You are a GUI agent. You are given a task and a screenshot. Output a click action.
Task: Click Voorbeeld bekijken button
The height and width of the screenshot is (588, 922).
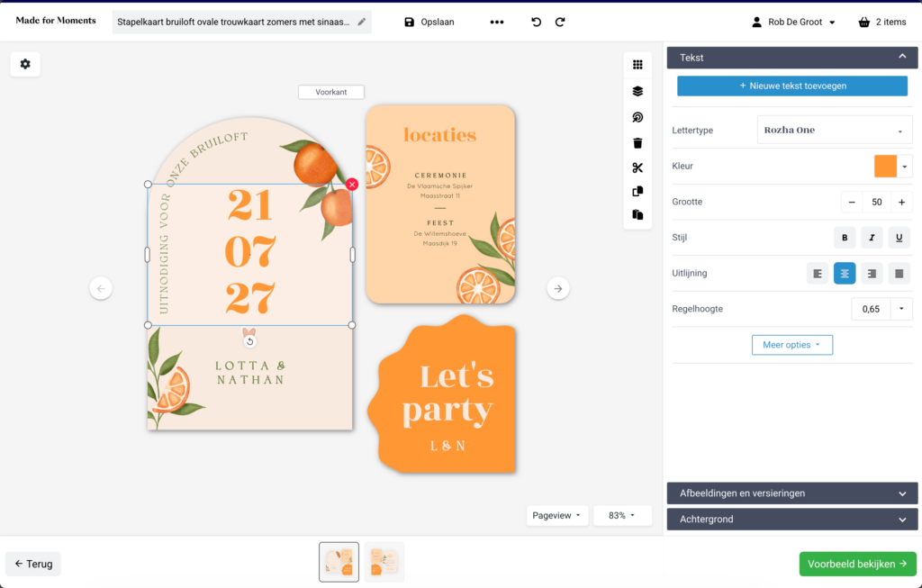tap(857, 564)
